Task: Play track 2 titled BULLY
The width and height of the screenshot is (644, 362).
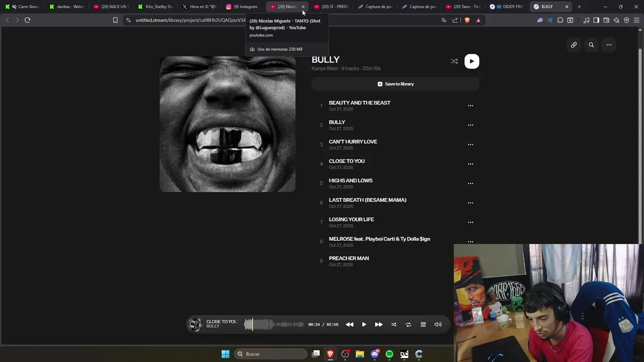Action: (x=337, y=122)
